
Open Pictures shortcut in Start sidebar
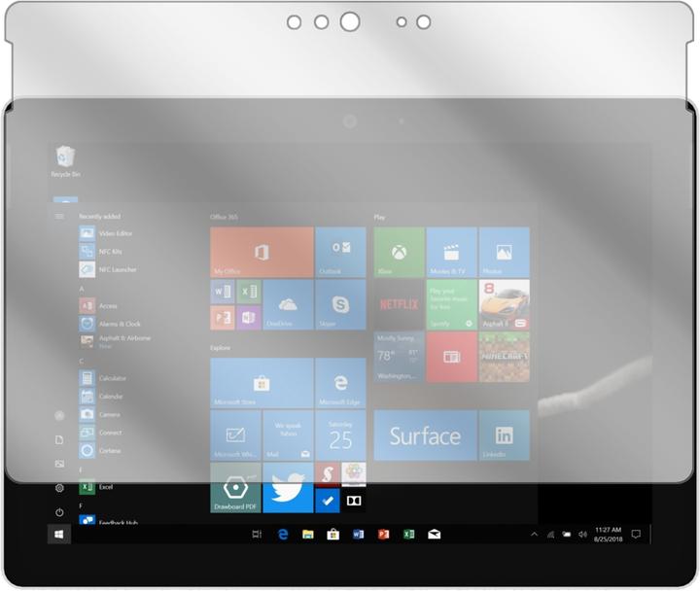point(59,464)
